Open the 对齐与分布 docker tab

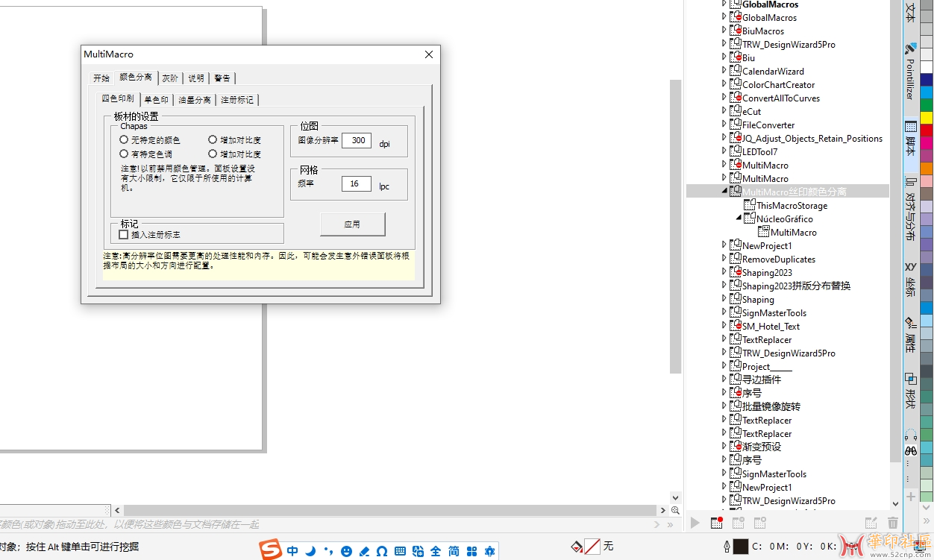coord(910,208)
